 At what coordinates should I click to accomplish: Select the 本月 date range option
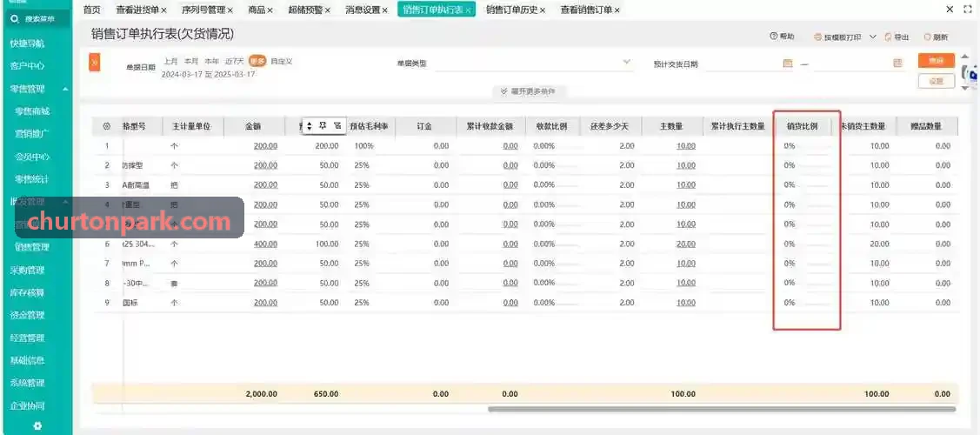pos(191,61)
